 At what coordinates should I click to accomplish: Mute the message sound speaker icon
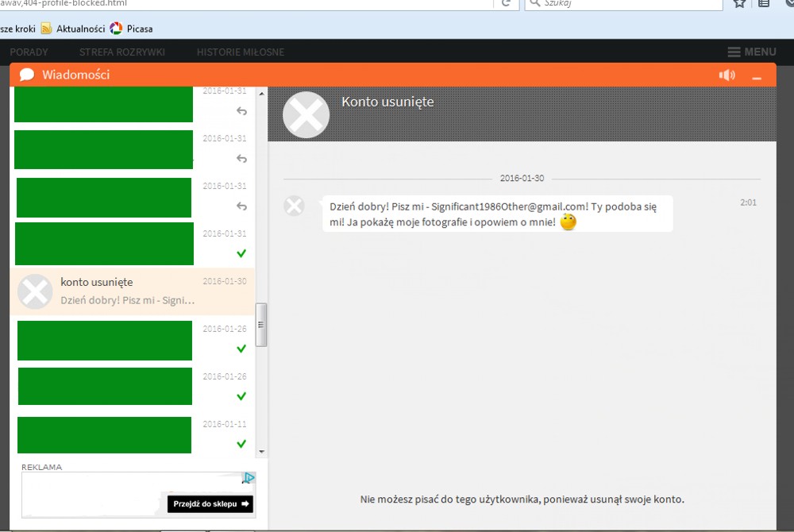[727, 75]
